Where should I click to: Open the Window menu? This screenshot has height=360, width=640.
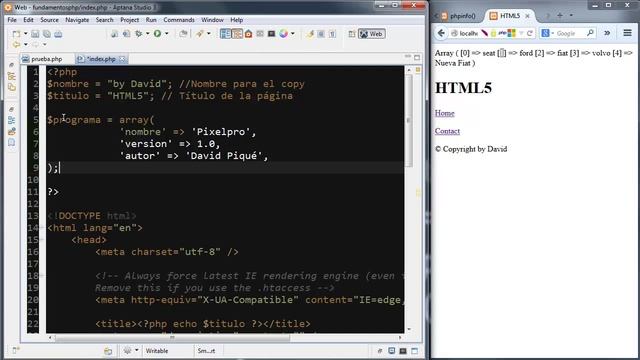[x=212, y=20]
